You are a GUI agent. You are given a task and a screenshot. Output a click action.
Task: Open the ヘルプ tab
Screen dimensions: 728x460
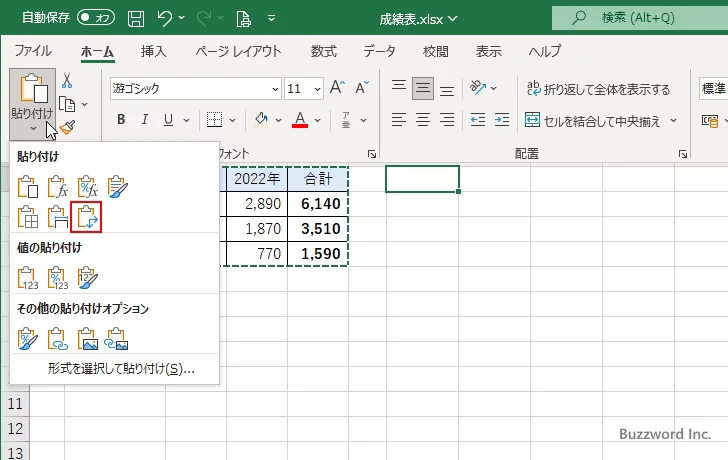[545, 51]
